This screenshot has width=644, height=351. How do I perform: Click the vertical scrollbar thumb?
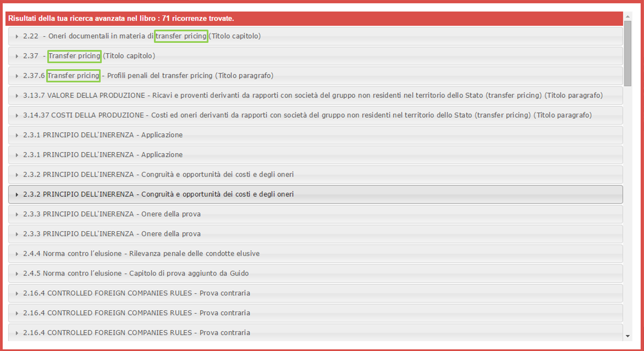628,53
